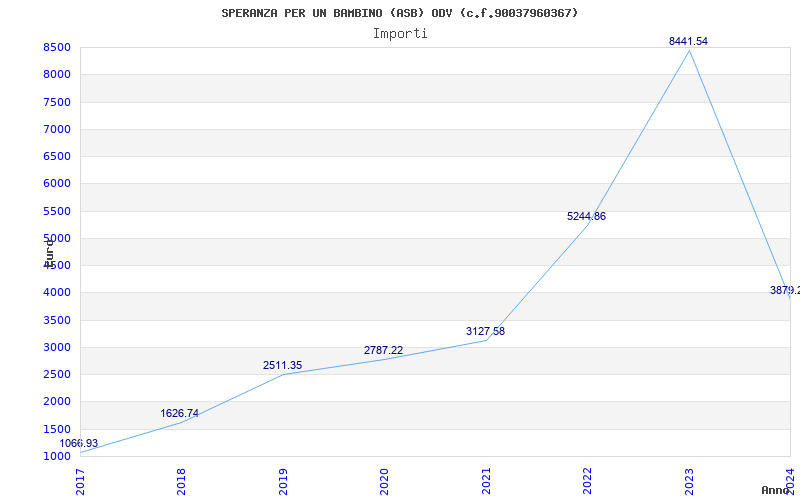Select the 5244.86 data label
The width and height of the screenshot is (800, 500).
click(586, 216)
